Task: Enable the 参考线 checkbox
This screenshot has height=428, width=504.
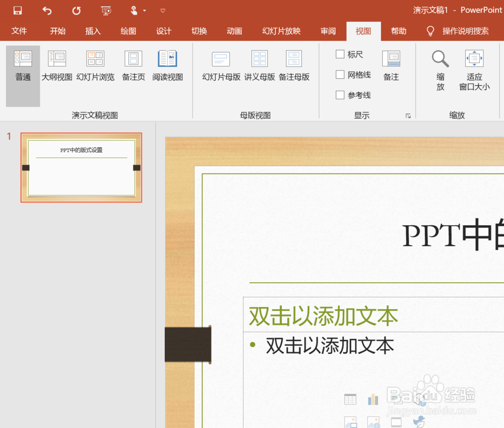Action: 340,95
